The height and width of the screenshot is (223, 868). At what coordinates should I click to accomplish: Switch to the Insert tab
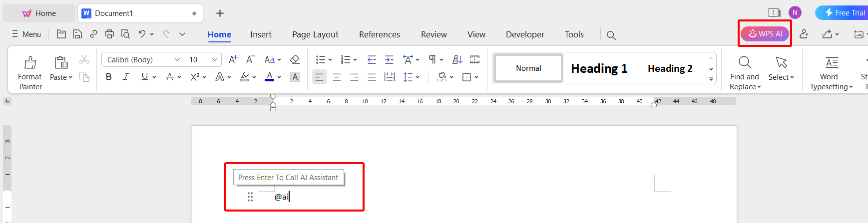pos(261,34)
